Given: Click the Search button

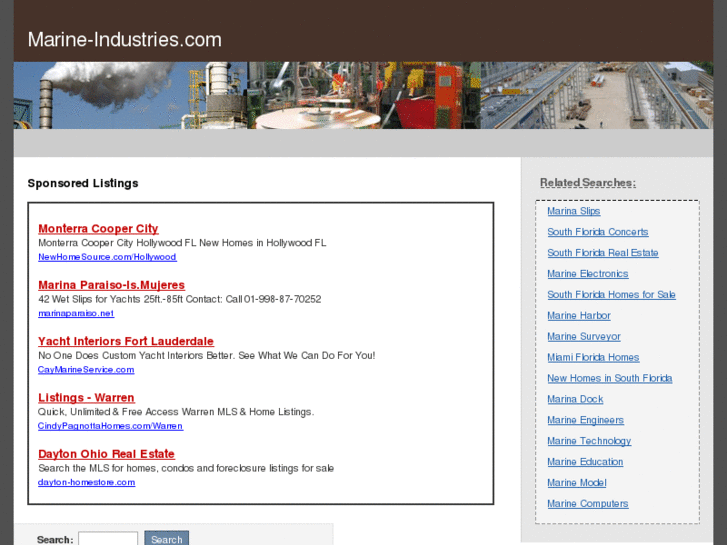Looking at the screenshot, I should (166, 539).
